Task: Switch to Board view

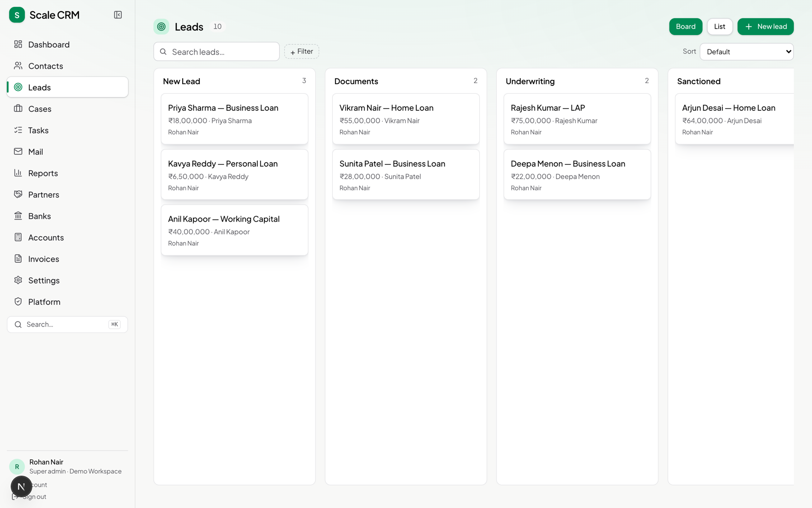Action: pos(686,27)
